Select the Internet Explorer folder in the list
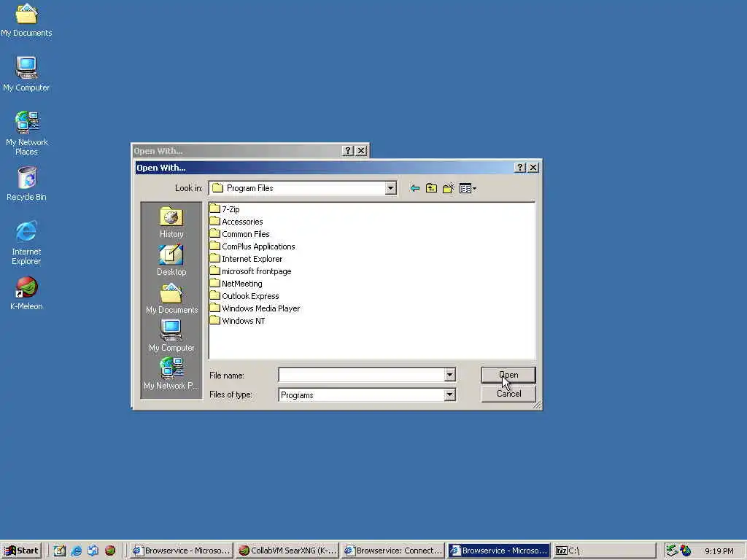The height and width of the screenshot is (560, 747). coord(247,259)
